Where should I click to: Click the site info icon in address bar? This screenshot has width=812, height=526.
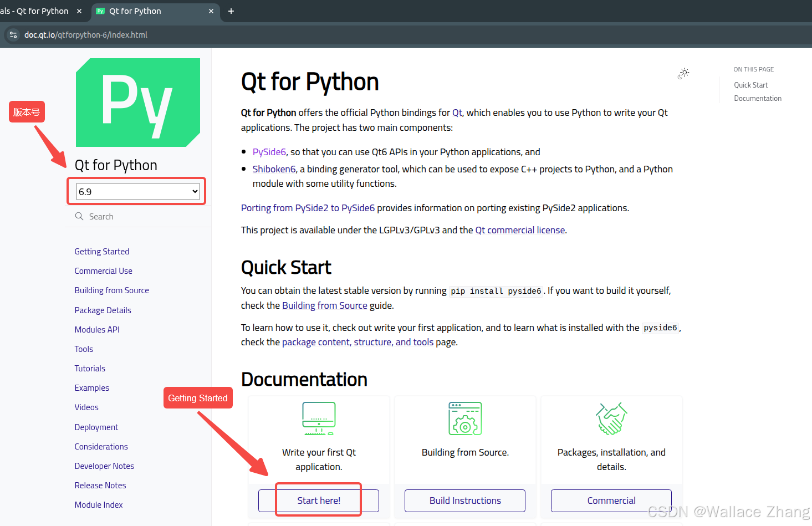[x=13, y=34]
